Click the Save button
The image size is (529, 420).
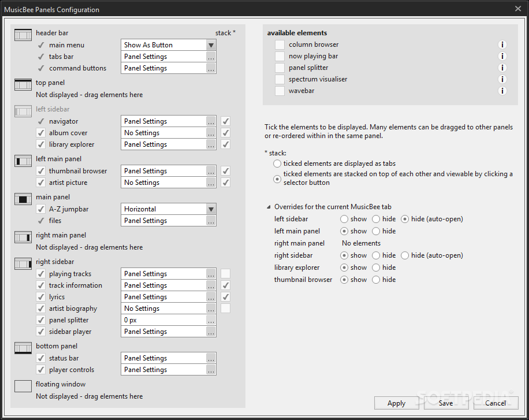coord(446,403)
